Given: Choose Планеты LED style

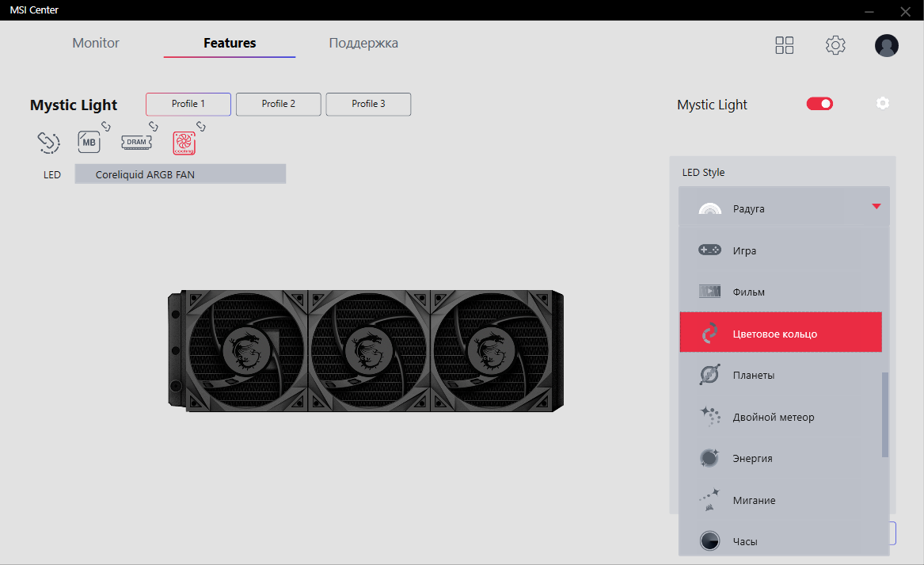Looking at the screenshot, I should tap(780, 375).
